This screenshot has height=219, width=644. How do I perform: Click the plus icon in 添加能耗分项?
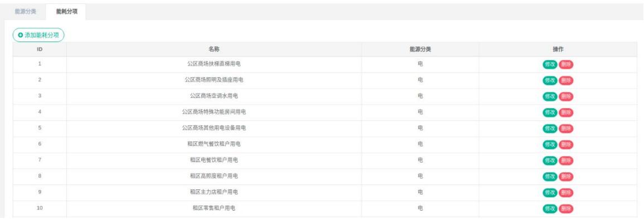click(x=21, y=35)
